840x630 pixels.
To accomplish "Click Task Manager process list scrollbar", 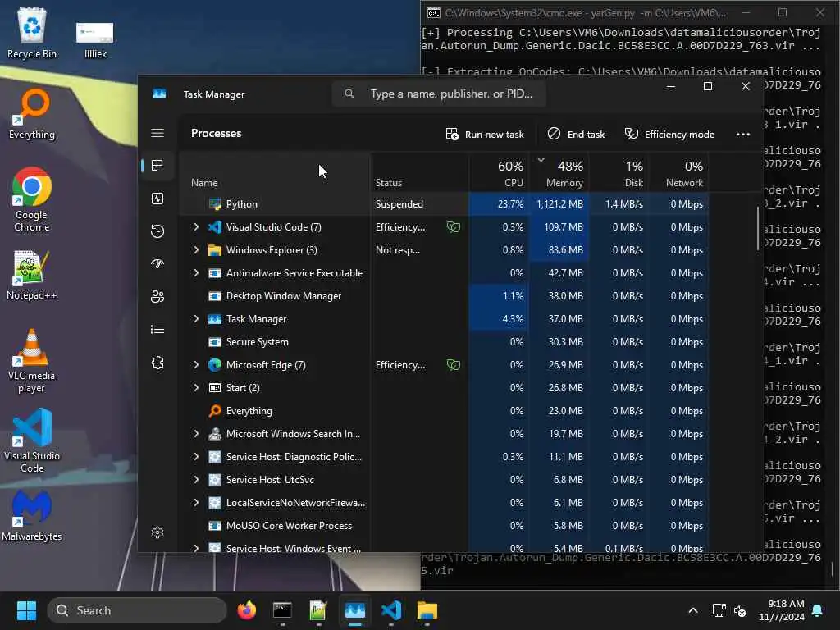I will (x=758, y=228).
